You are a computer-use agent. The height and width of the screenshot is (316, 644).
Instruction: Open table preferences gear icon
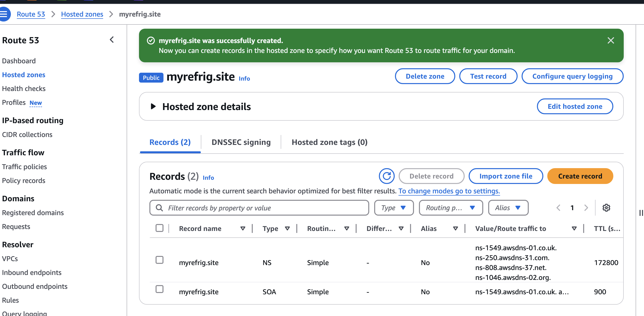(x=606, y=207)
